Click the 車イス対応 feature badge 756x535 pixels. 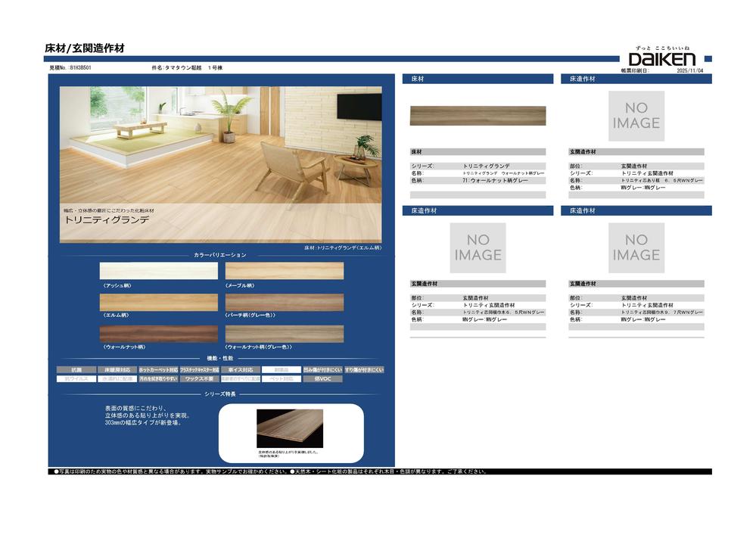241,370
